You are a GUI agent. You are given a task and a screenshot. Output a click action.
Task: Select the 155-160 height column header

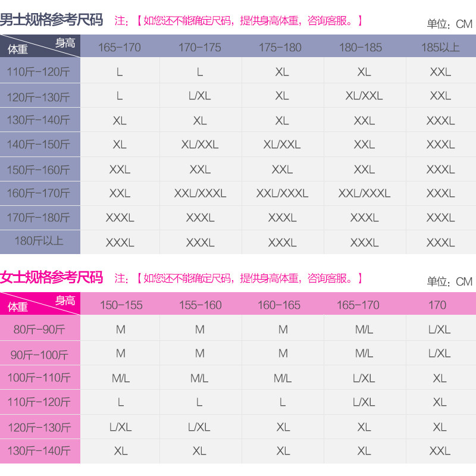[x=201, y=305]
